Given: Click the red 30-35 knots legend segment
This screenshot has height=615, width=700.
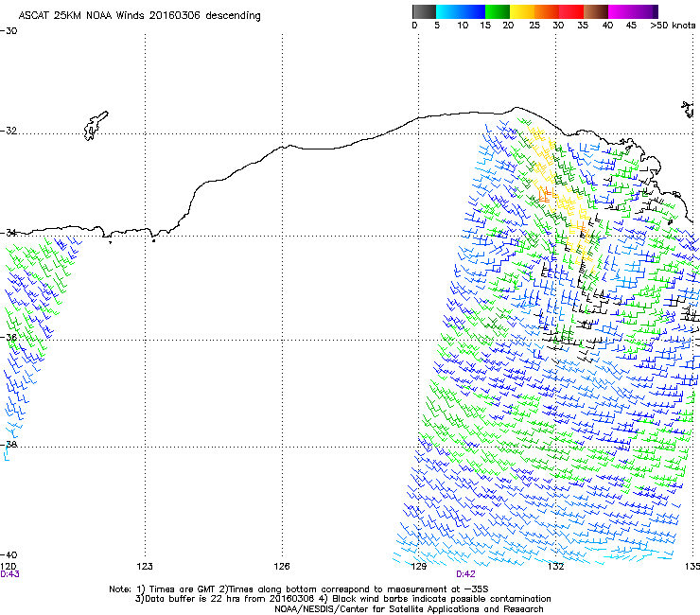Looking at the screenshot, I should pos(571,11).
